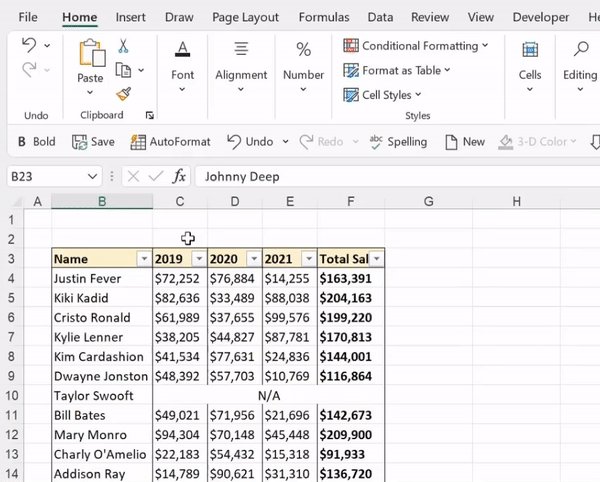Image resolution: width=600 pixels, height=482 pixels.
Task: Switch to the View tab
Action: click(481, 17)
